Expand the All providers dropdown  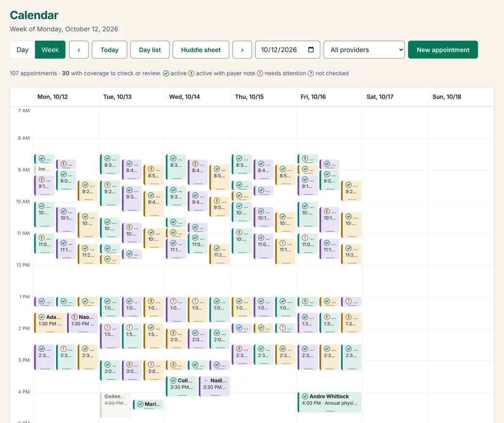pyautogui.click(x=364, y=49)
